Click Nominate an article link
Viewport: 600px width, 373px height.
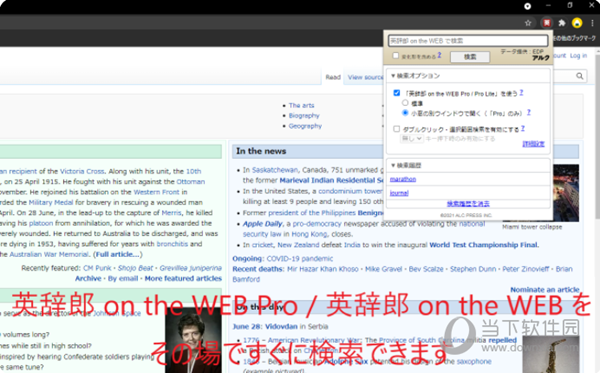(545, 290)
